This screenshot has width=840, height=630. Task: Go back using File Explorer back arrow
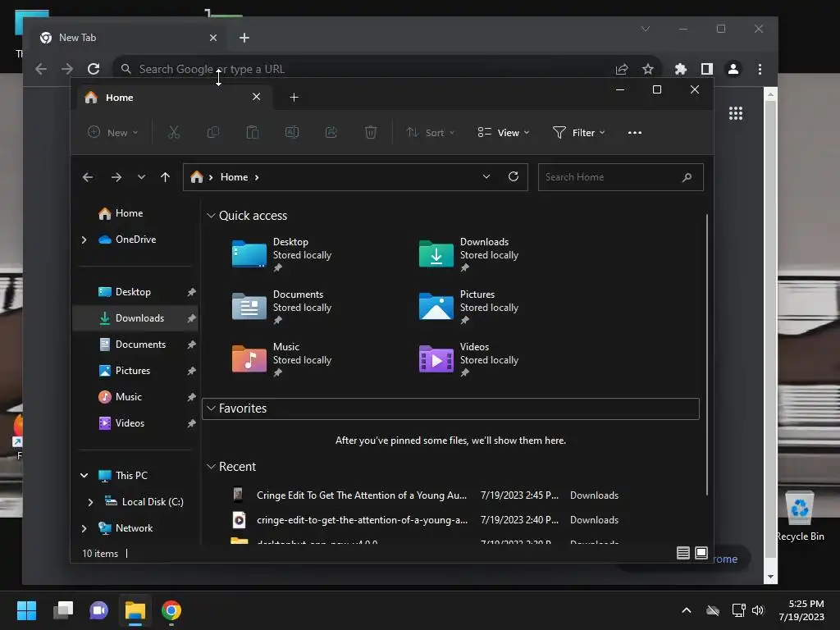click(88, 177)
